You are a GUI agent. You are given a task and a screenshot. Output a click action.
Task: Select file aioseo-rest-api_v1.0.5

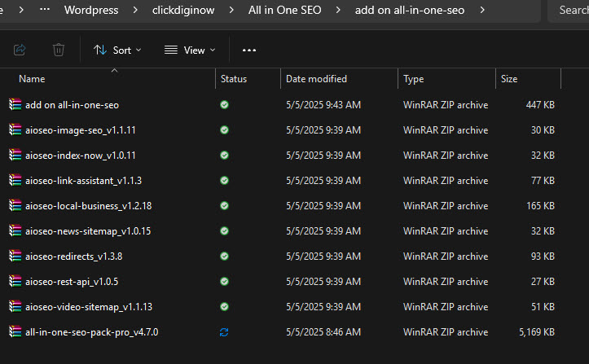pos(72,282)
